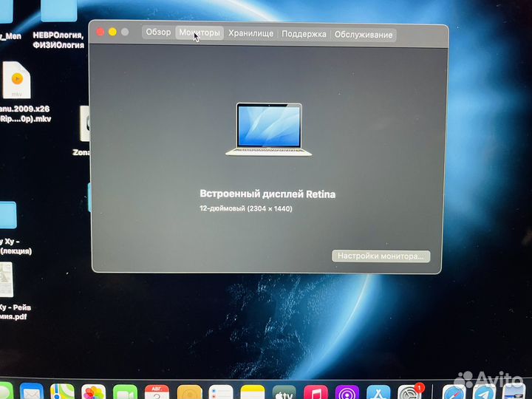Select the Рейв .pdf file icon
This screenshot has height=399, width=532.
(x=7, y=279)
